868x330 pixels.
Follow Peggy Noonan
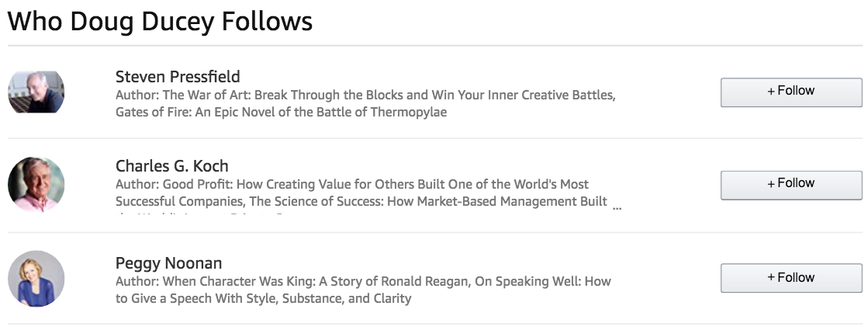click(791, 278)
